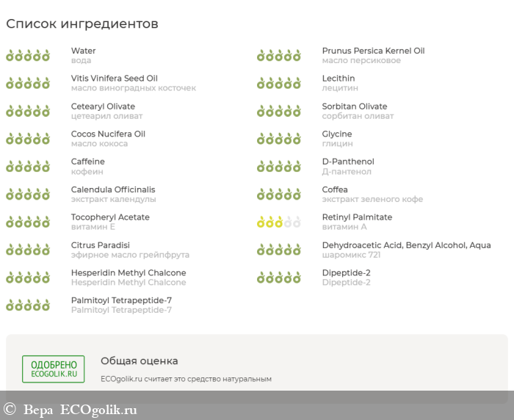Viewport: 514px width, 420px height.
Task: Open the Sorbitan Olivate ingredient entry
Action: point(354,106)
